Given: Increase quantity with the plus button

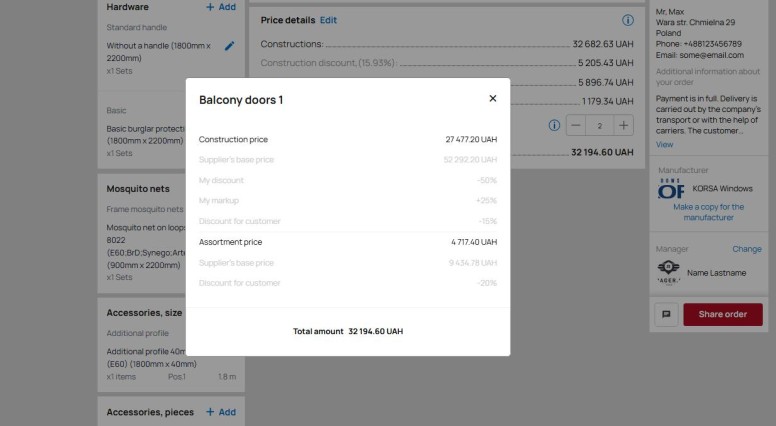Looking at the screenshot, I should click(624, 125).
